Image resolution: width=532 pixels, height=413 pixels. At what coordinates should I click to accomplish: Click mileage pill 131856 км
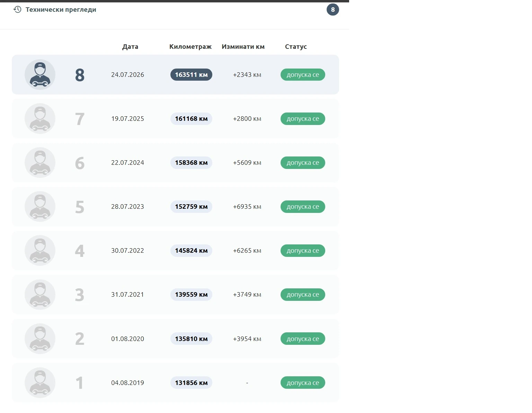coord(191,383)
